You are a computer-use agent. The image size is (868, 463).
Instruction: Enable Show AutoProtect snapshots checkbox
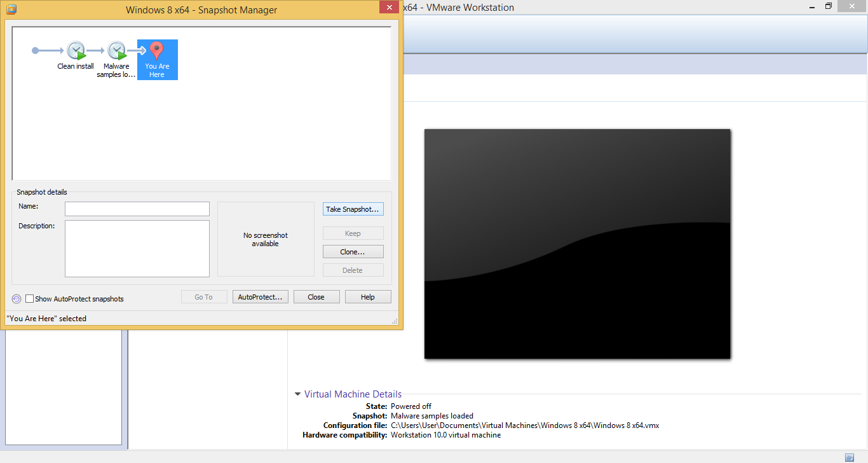pyautogui.click(x=29, y=299)
